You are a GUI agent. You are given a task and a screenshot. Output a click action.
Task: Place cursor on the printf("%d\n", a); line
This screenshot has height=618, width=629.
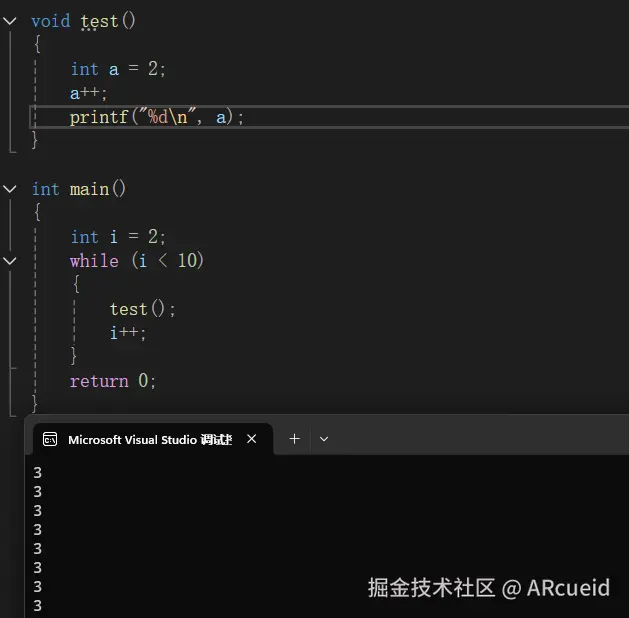(x=156, y=117)
